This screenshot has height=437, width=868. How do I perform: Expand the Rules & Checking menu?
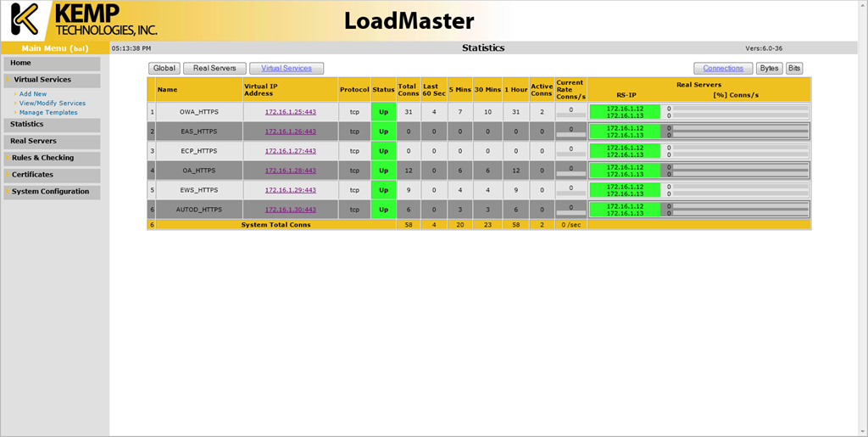(52, 158)
